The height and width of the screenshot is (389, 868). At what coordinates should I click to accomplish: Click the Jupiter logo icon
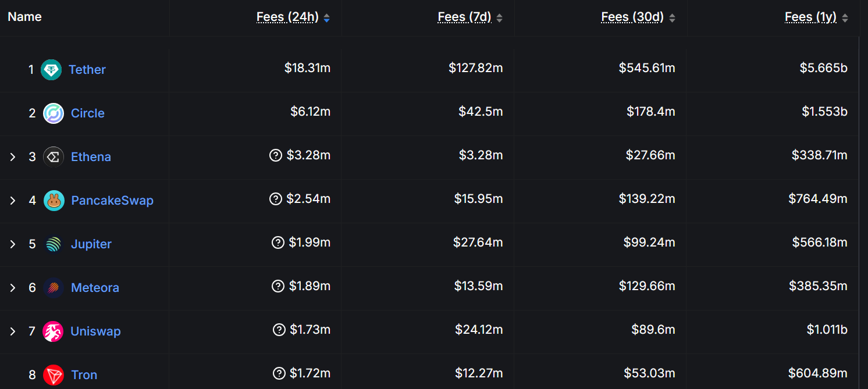(x=54, y=244)
